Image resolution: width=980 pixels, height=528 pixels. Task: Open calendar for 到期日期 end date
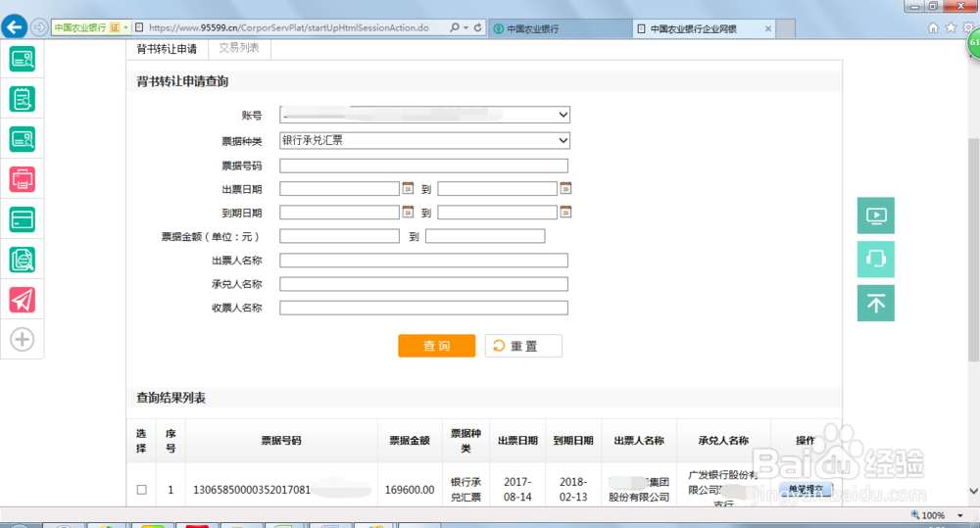[x=565, y=212]
